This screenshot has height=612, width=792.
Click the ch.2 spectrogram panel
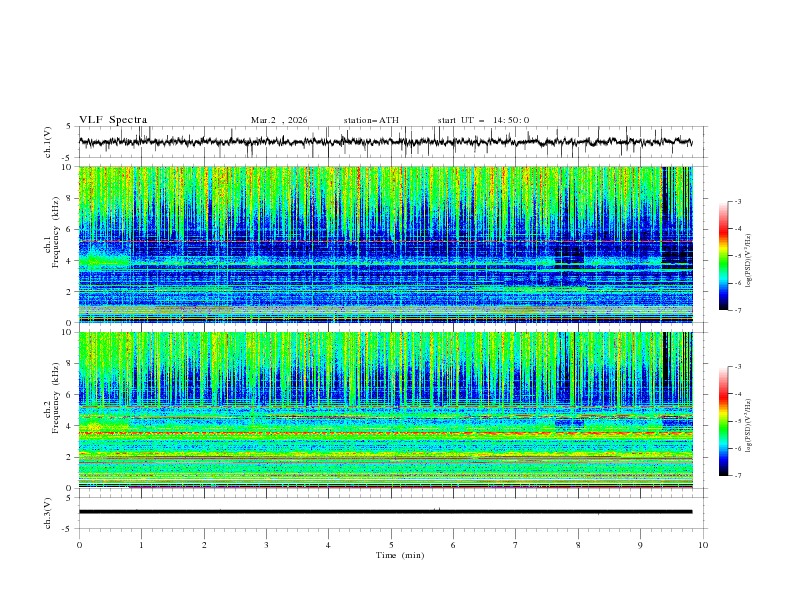click(x=385, y=410)
